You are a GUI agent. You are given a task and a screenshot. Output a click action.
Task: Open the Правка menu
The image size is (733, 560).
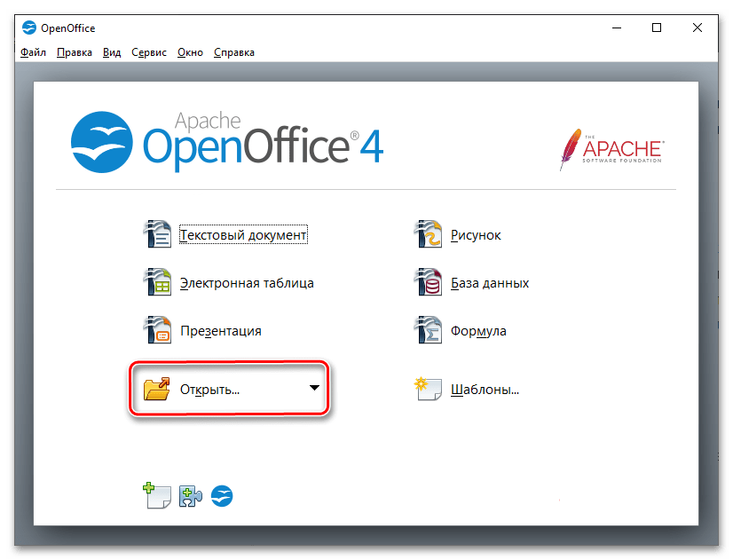[x=75, y=52]
